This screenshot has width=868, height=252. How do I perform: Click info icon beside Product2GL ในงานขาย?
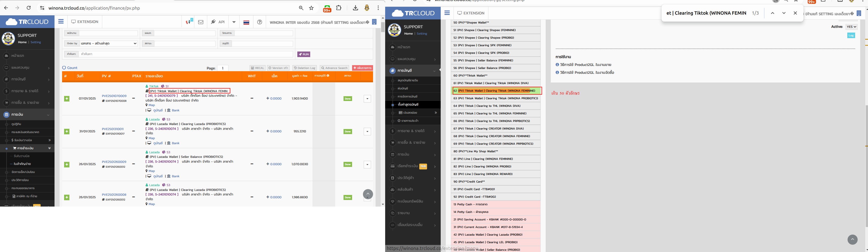tap(557, 65)
